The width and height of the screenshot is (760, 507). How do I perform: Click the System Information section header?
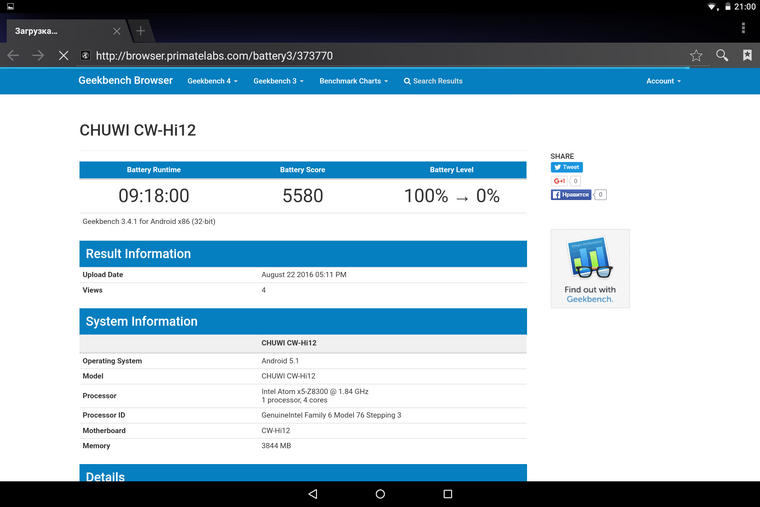tap(303, 321)
